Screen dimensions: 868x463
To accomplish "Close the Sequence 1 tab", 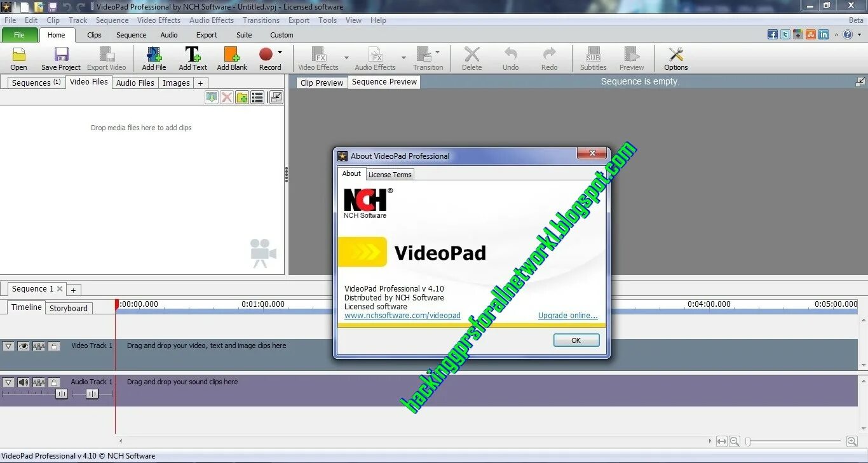I will click(60, 288).
